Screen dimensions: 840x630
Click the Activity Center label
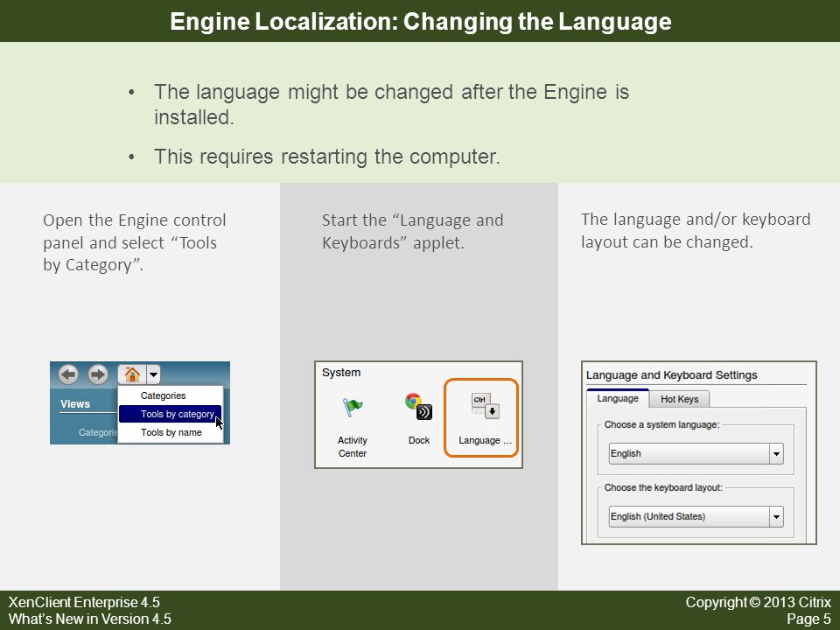click(x=353, y=447)
